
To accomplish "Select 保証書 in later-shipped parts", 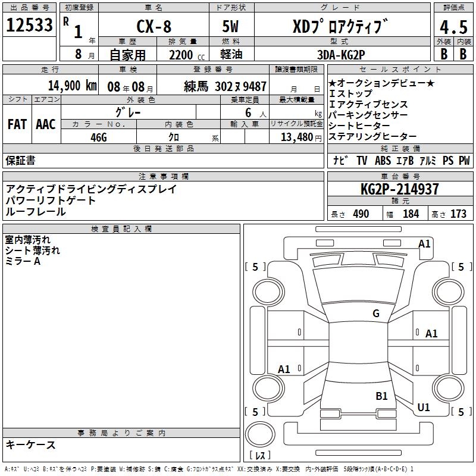I will 20,161.
